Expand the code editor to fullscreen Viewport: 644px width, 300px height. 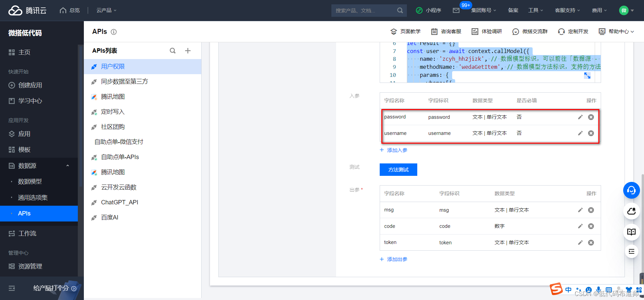(x=587, y=76)
